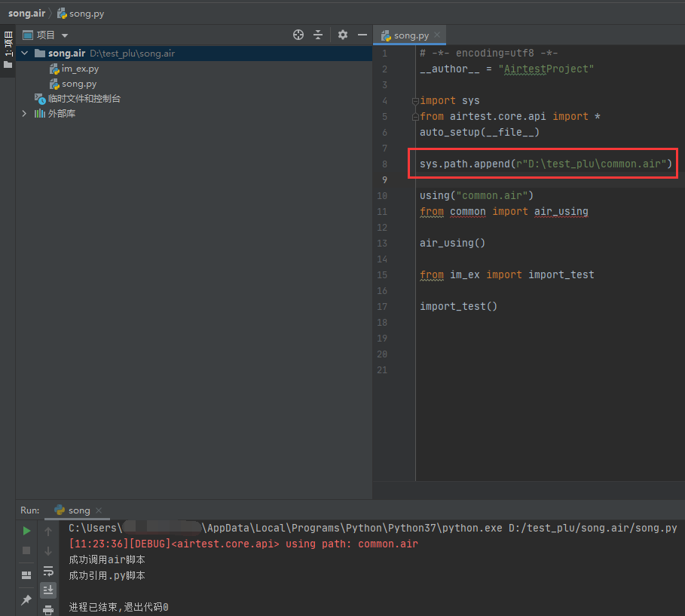This screenshot has height=616, width=685.
Task: Click the locate current file crosshair icon
Action: (x=298, y=35)
